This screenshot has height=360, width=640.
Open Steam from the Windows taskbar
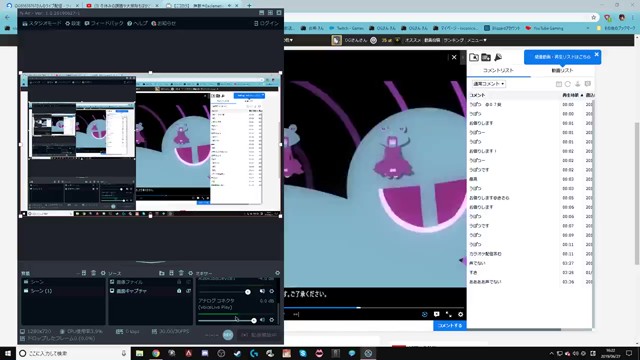[x=238, y=353]
